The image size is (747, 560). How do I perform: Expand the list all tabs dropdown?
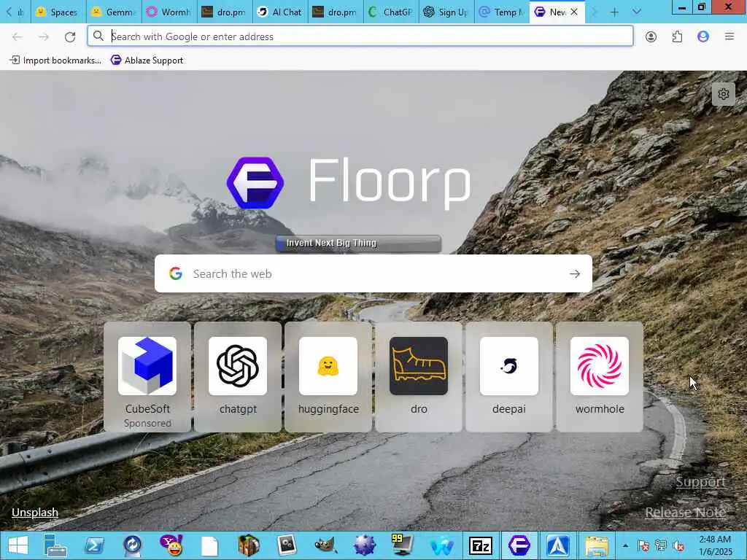[x=636, y=12]
